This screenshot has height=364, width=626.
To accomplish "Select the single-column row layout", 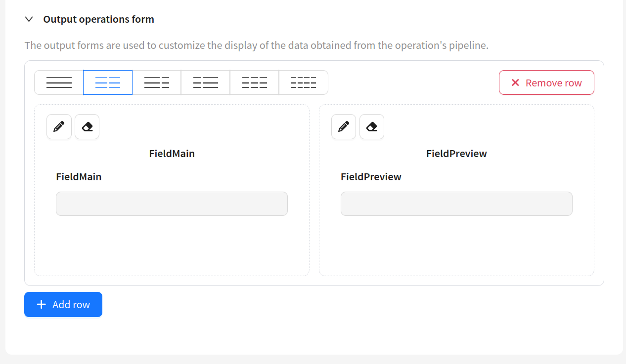I will tap(59, 82).
